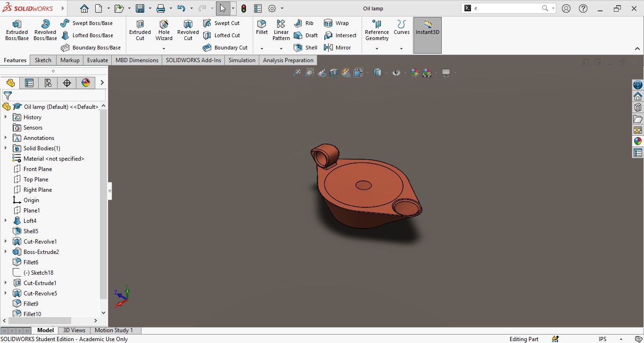Click the Appearances color ball in task pane

pos(638,141)
